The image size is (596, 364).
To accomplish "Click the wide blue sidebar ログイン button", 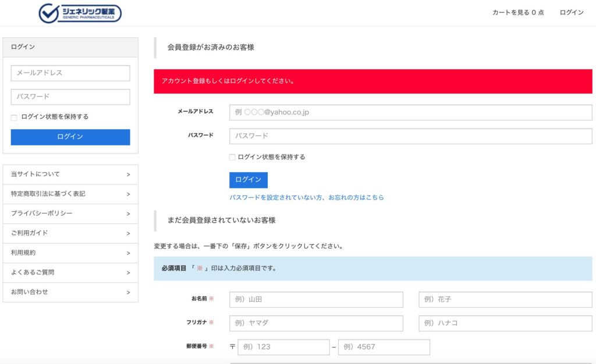I will coord(70,137).
